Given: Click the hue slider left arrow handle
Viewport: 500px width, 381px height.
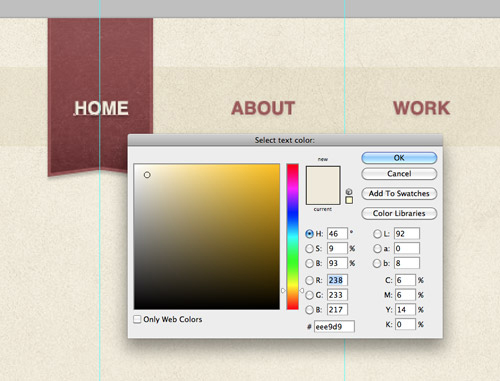Looking at the screenshot, I should click(x=283, y=291).
